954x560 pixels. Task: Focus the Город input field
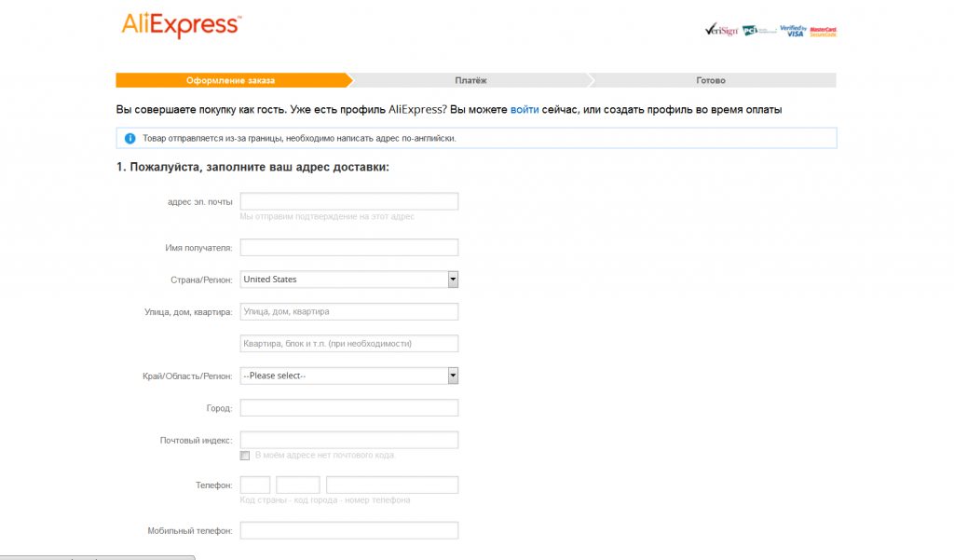pos(348,408)
